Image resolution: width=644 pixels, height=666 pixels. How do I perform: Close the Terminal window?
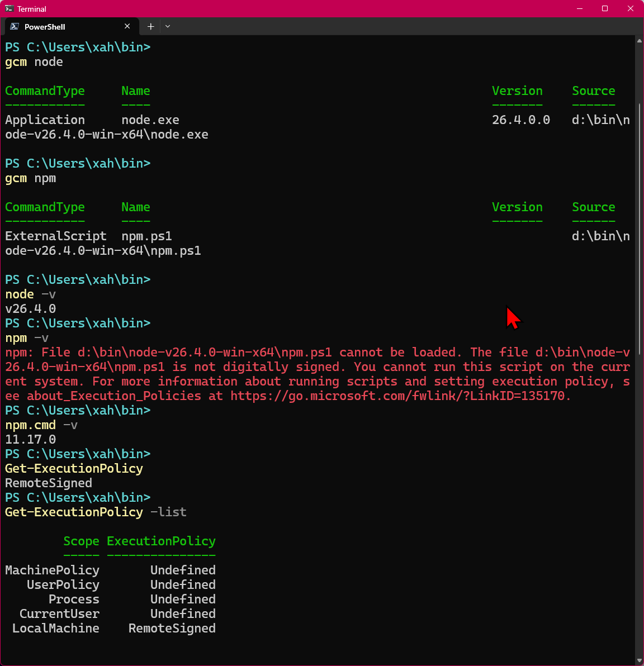coord(631,8)
